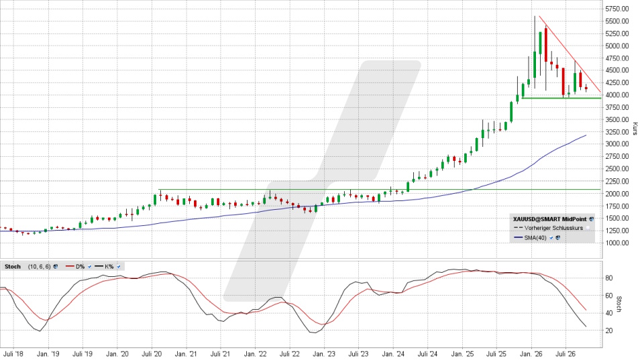644x362 pixels.
Task: Click the Jan. '26 date label
Action: click(531, 354)
